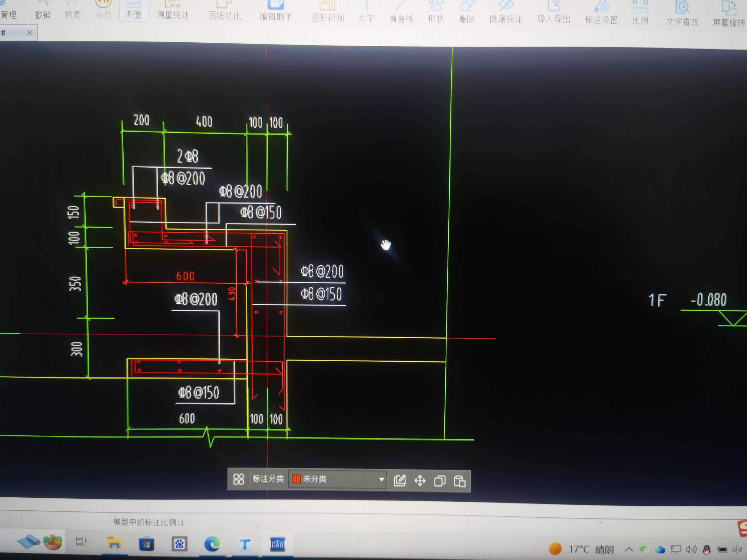Click the top 200 dimension text
Screen dimensions: 747x560
142,120
